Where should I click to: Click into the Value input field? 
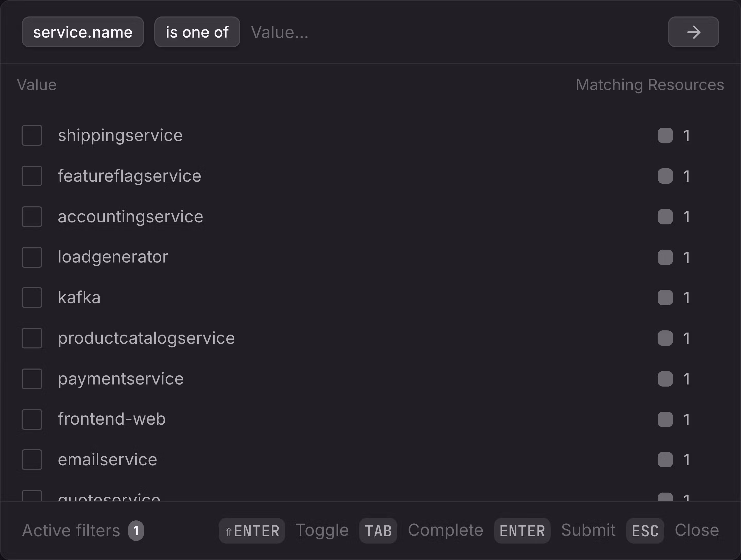(436, 32)
